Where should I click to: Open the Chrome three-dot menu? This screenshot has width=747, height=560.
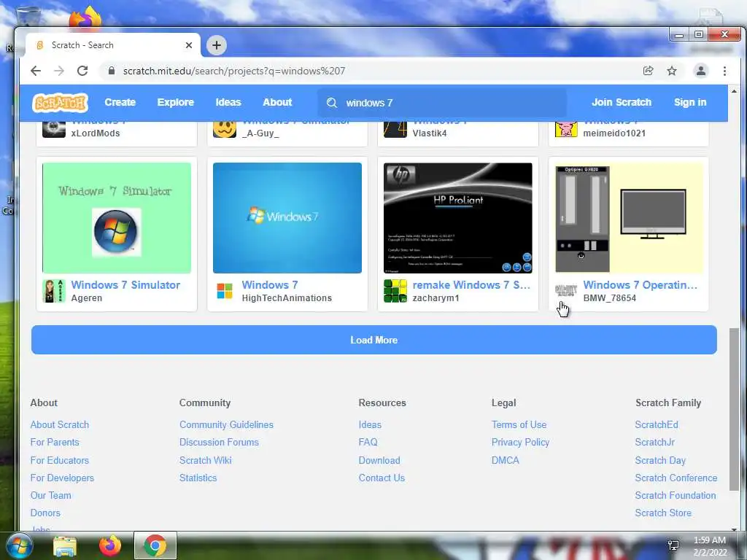point(724,71)
